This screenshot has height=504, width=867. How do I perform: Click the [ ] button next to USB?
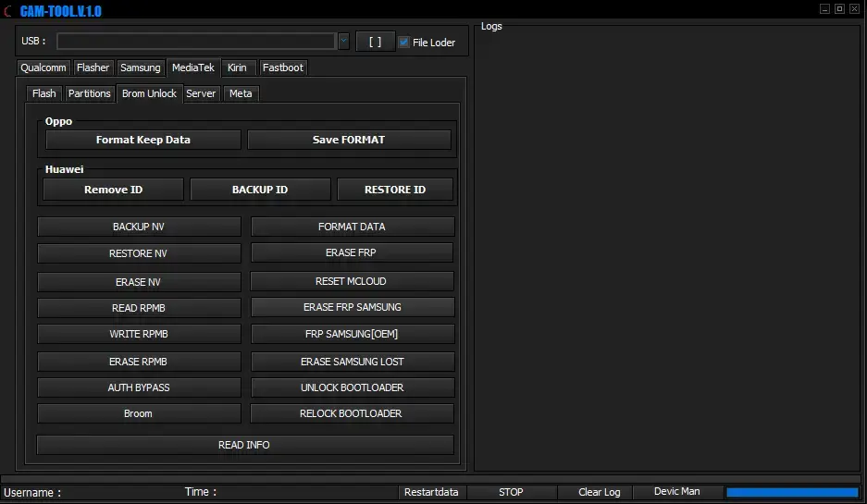(376, 42)
